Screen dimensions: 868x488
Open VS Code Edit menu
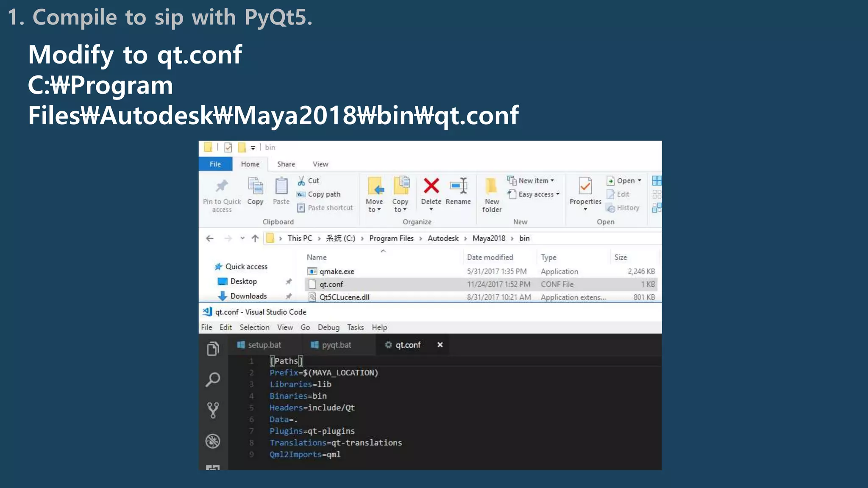tap(225, 327)
